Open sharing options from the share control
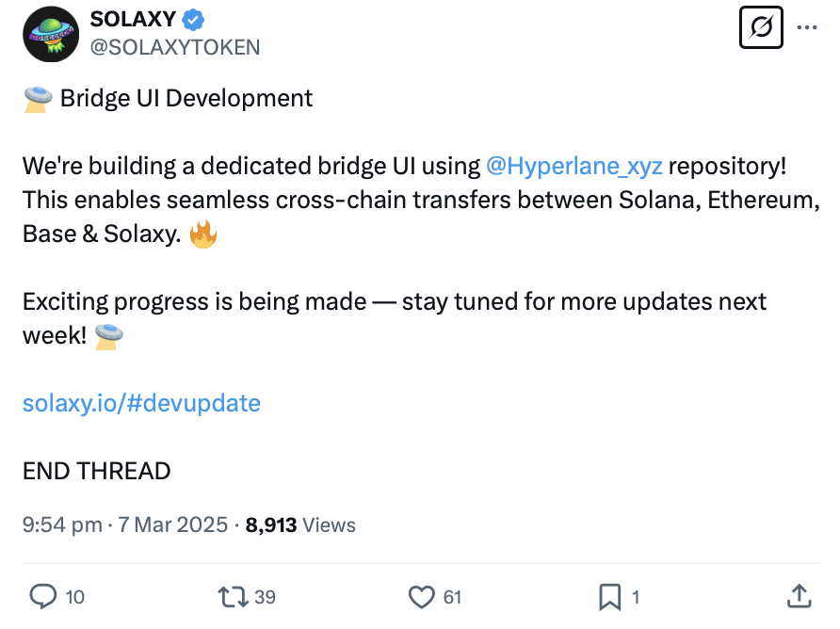The image size is (840, 629). pyautogui.click(x=799, y=597)
